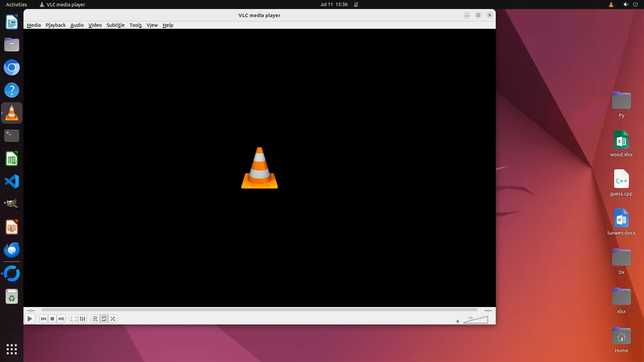The width and height of the screenshot is (644, 362).
Task: Click the previous media button
Action: click(x=43, y=319)
